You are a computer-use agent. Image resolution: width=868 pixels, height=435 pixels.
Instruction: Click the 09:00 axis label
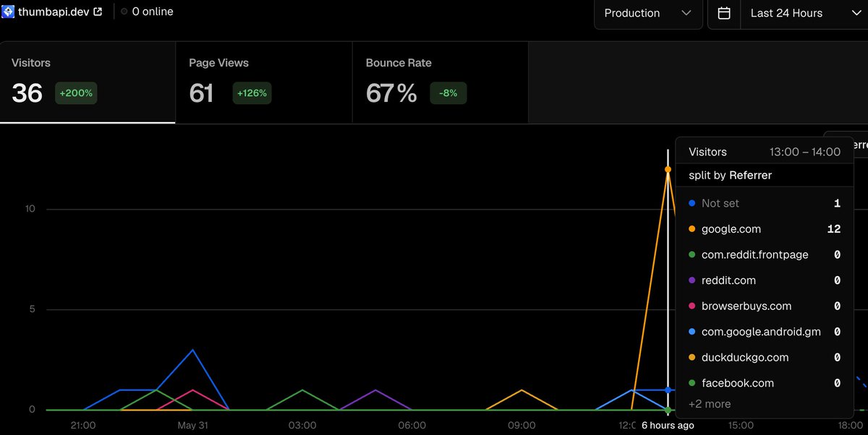[522, 425]
